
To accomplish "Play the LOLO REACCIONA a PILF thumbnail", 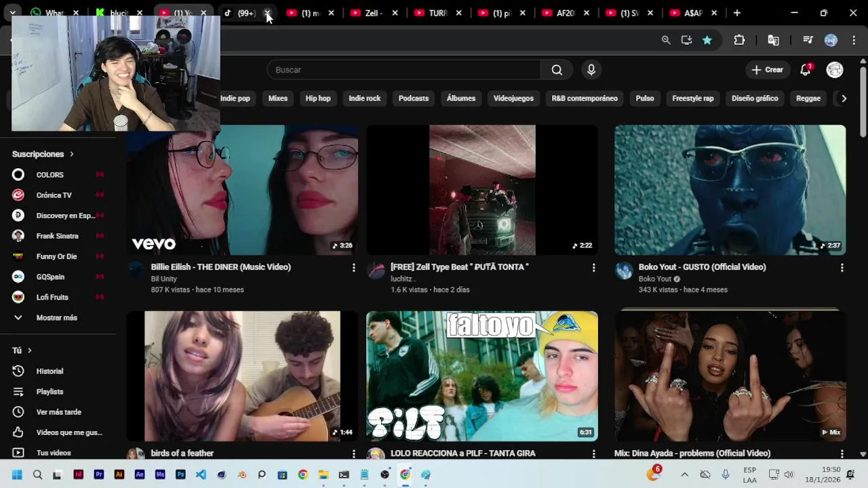I will (482, 376).
